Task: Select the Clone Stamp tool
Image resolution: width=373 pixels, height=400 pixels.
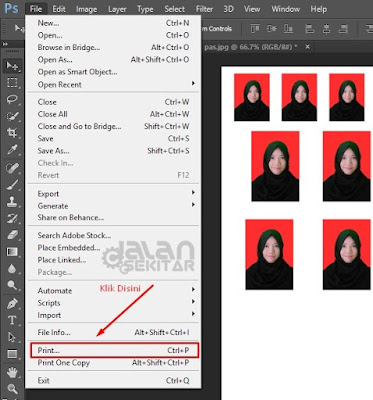Action: (x=12, y=201)
